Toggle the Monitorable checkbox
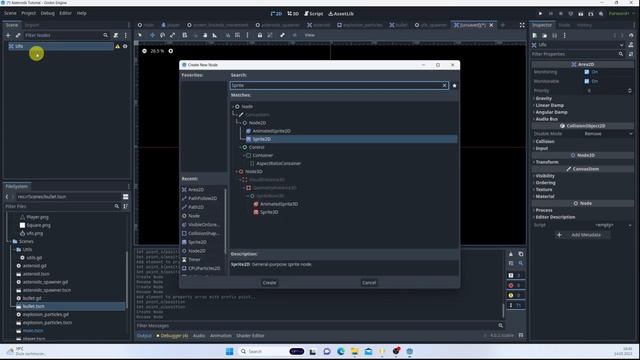The width and height of the screenshot is (640, 360). coord(587,81)
